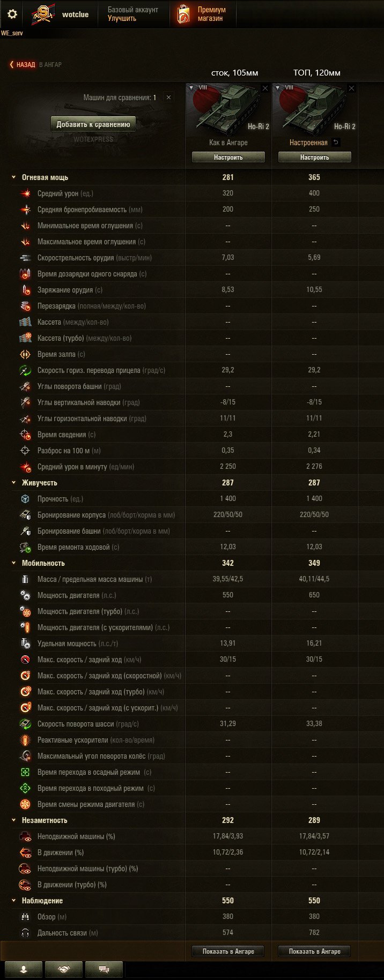Open the first Ho-Ri 2 tier dropdown arrow
384x980 pixels.
click(x=191, y=88)
